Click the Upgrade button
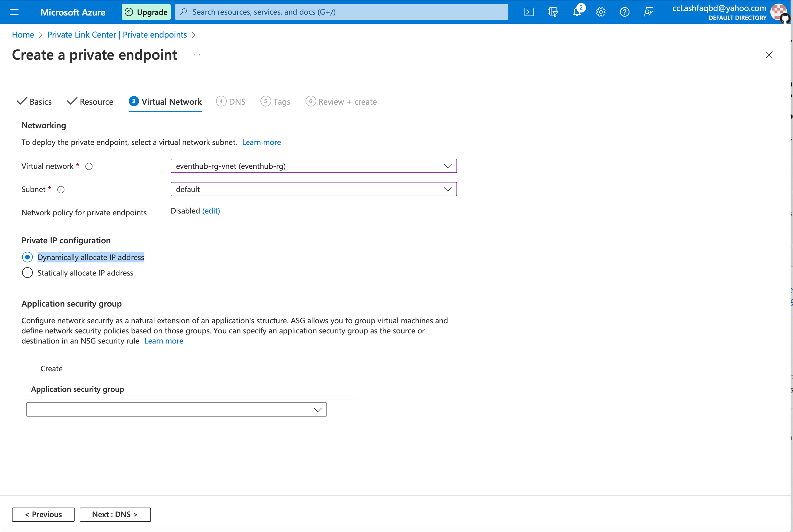Image resolution: width=793 pixels, height=532 pixels. [146, 12]
